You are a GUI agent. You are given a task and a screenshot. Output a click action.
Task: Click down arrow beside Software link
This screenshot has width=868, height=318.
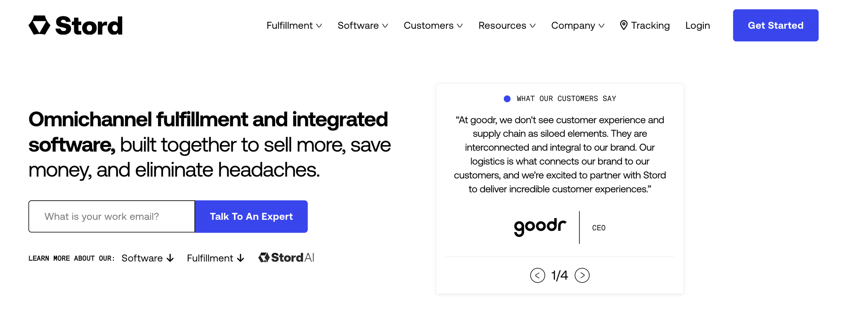(170, 258)
